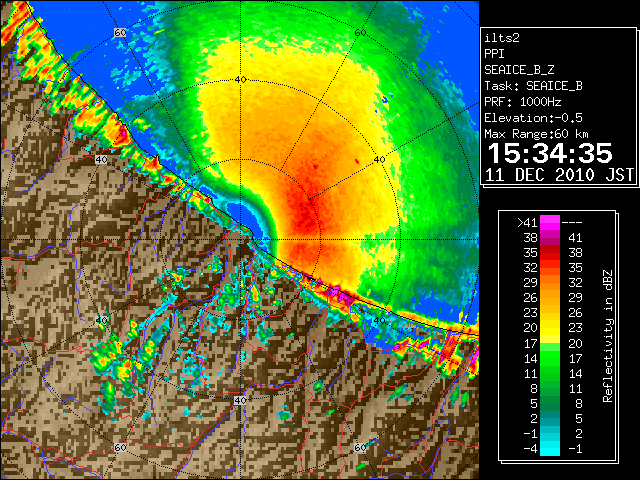Click the product name 'SEAICE_B_Z'
Image resolution: width=640 pixels, height=480 pixels.
coord(519,70)
